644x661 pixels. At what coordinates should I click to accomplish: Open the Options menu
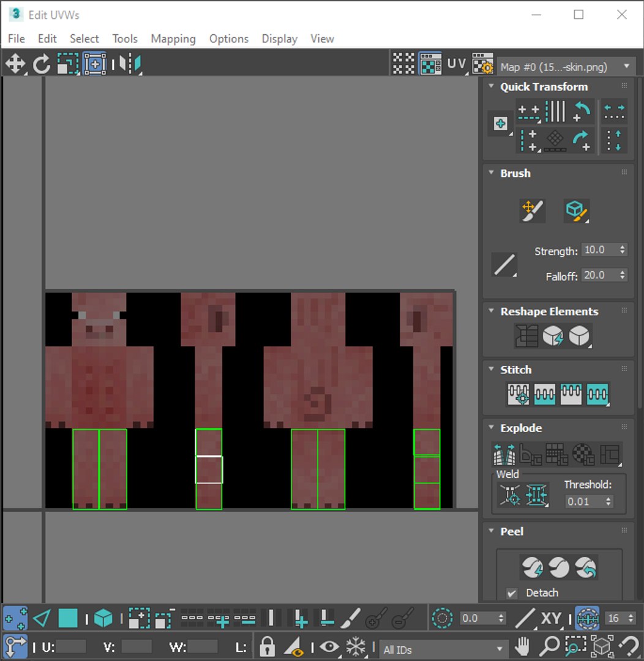pos(229,39)
